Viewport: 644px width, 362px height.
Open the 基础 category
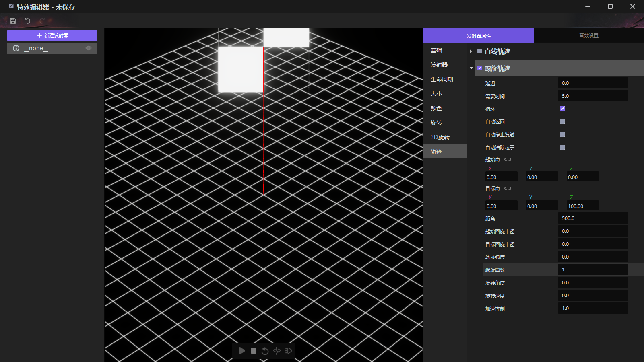[445, 50]
